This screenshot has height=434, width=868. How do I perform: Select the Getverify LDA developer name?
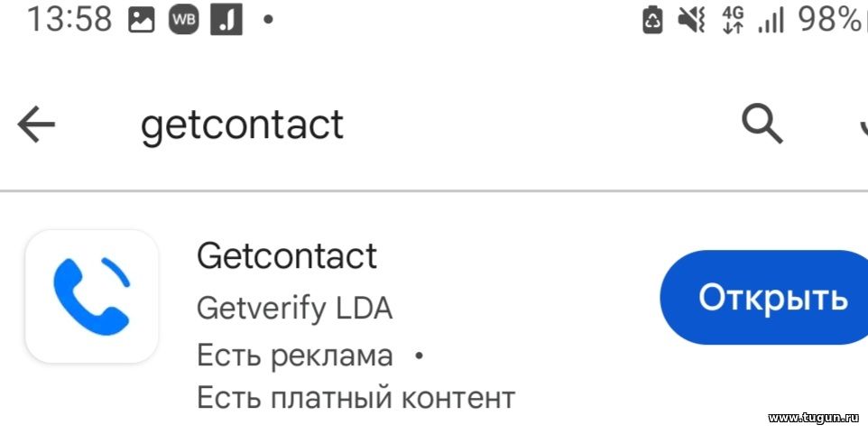294,308
